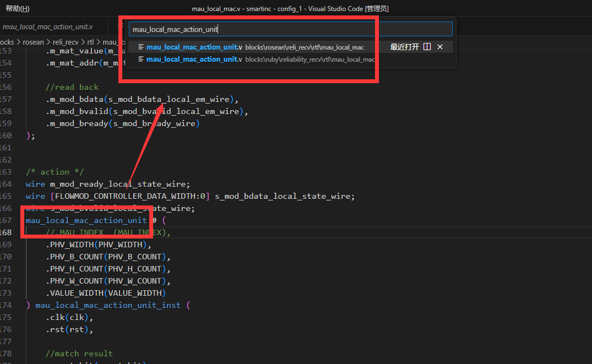Click the '//match result' comment
The image size is (592, 364).
pyautogui.click(x=79, y=354)
